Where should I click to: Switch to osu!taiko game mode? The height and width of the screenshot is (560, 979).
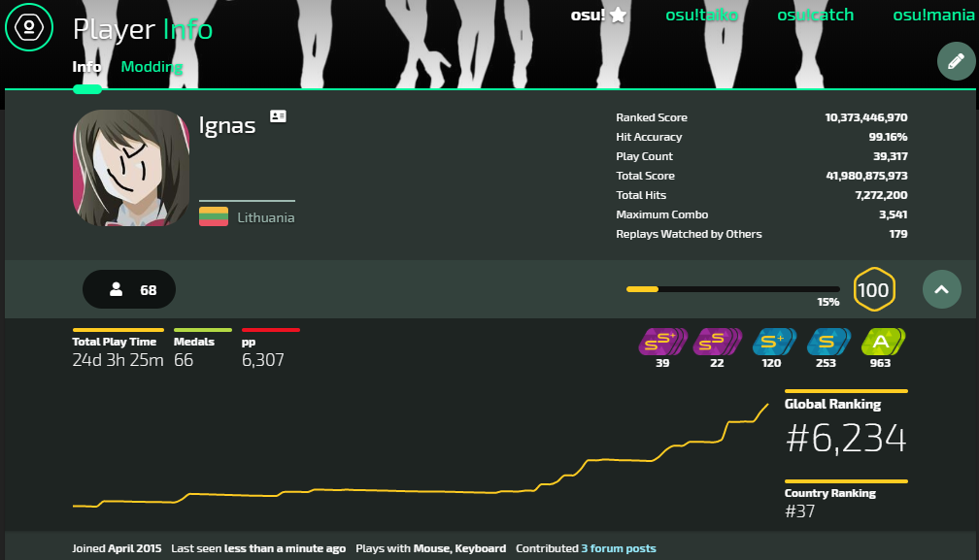[x=701, y=15]
